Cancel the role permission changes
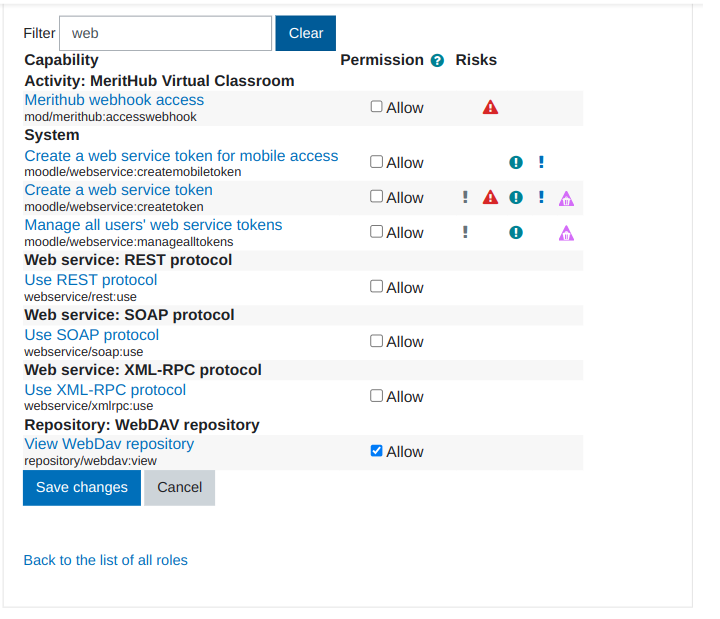This screenshot has height=619, width=720. pos(179,488)
